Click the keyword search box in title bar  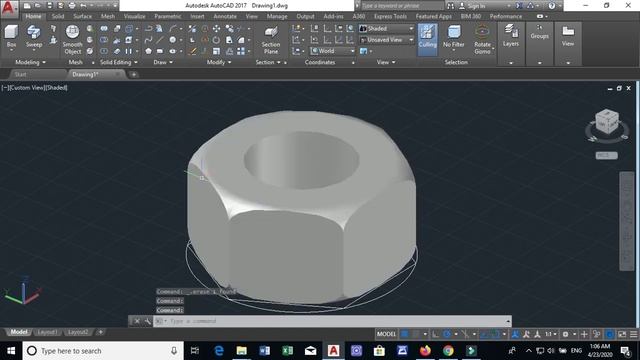402,6
